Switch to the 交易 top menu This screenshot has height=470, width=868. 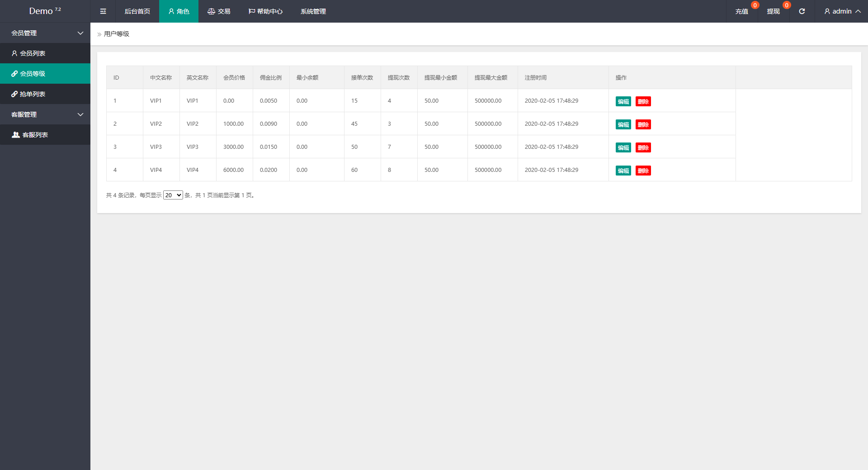(x=219, y=11)
